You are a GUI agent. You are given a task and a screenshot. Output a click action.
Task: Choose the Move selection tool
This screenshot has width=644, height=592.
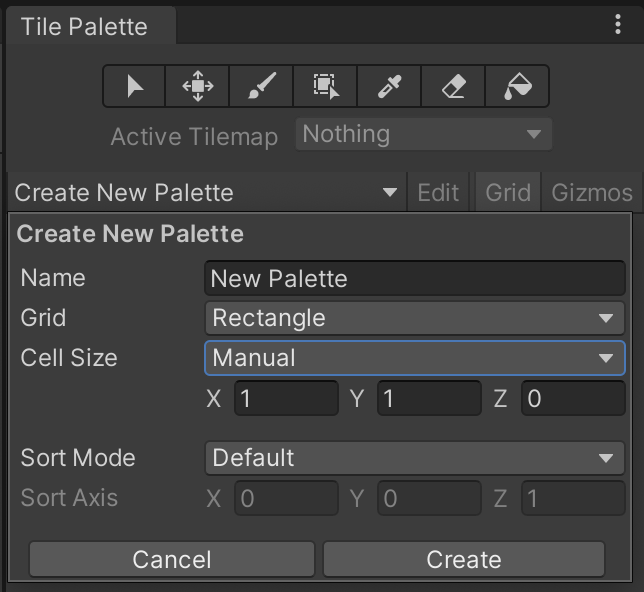(198, 87)
